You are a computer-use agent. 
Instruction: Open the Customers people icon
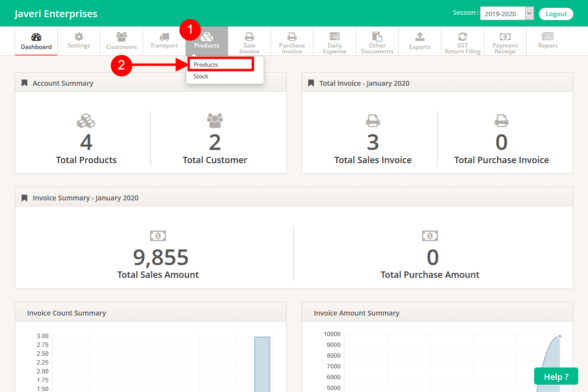122,37
